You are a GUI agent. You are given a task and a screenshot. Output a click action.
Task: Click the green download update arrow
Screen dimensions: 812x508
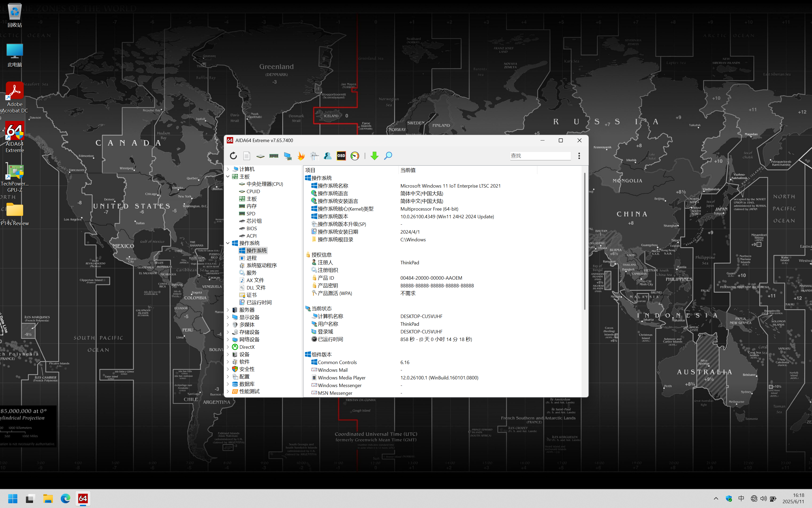tap(375, 156)
